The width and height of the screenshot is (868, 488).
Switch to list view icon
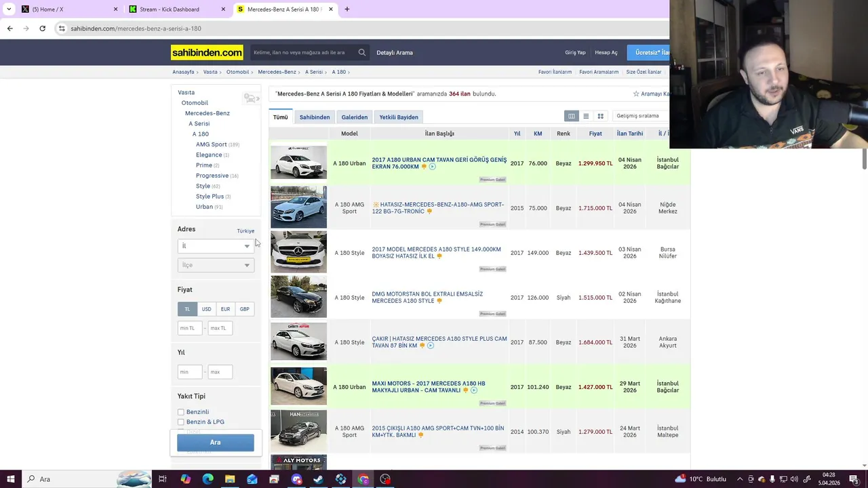coord(586,116)
